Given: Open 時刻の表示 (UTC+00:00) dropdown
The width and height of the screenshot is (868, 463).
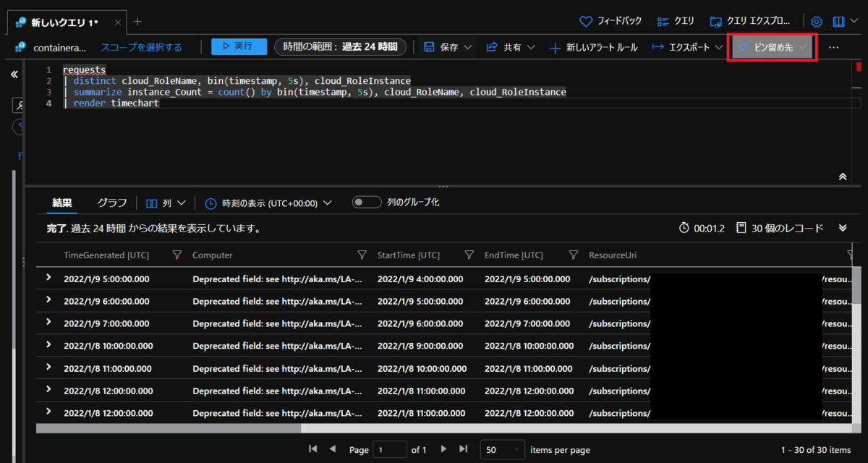Looking at the screenshot, I should 268,203.
